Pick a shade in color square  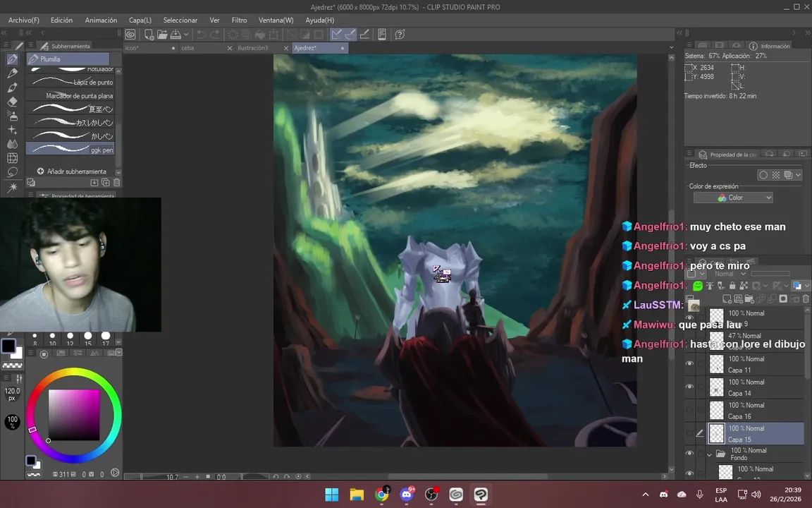coord(74,415)
